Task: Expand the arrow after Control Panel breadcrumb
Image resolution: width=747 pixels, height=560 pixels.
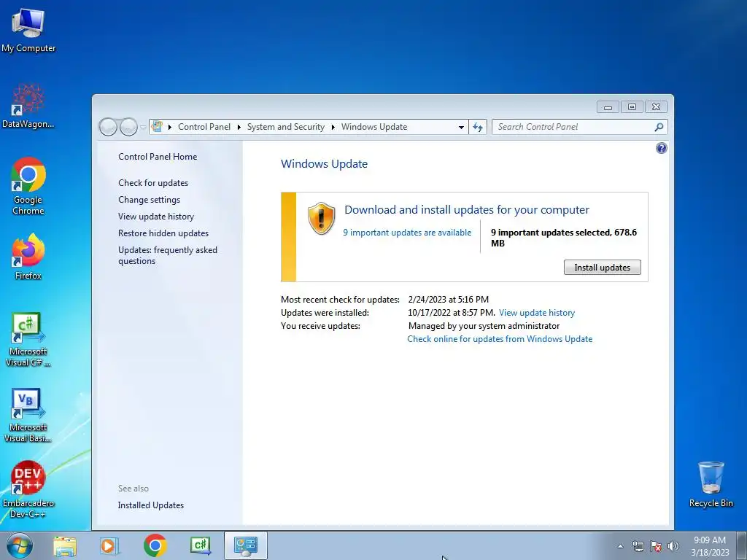Action: pos(239,127)
